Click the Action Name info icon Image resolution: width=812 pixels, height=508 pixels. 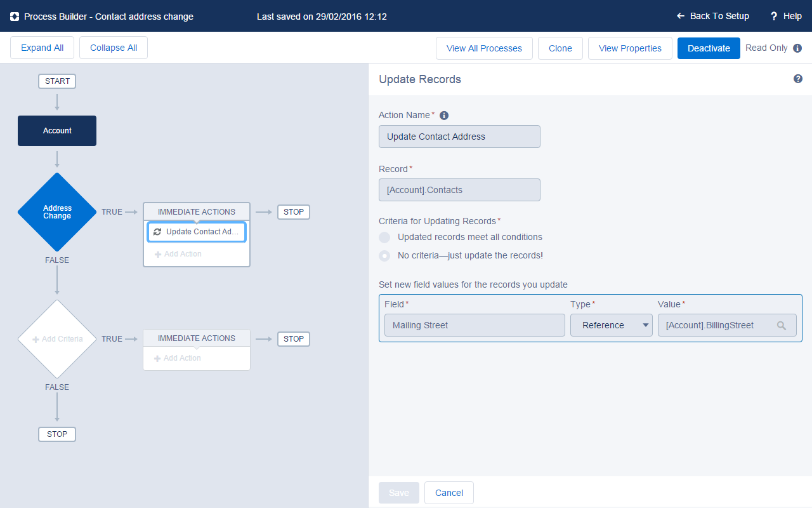[444, 116]
